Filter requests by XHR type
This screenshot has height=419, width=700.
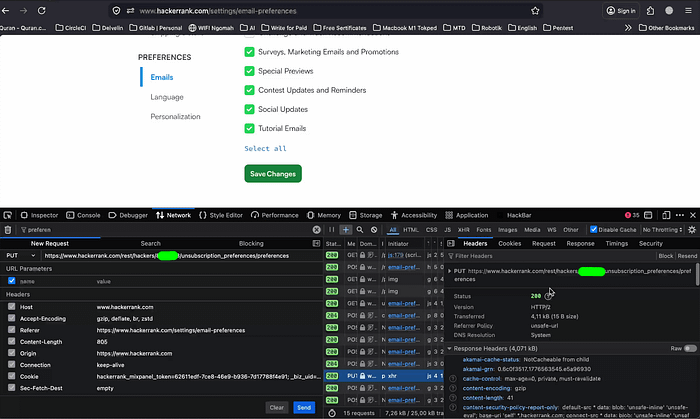(463, 230)
